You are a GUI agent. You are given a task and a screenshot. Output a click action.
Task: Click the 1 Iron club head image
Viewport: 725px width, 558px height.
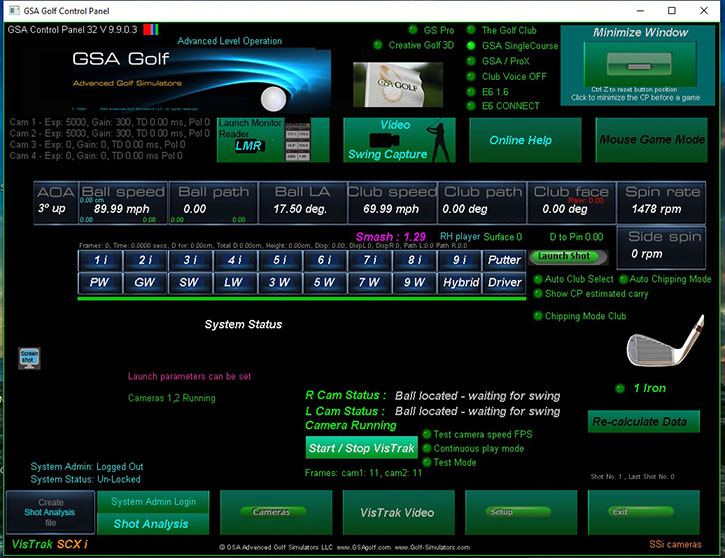click(x=665, y=342)
